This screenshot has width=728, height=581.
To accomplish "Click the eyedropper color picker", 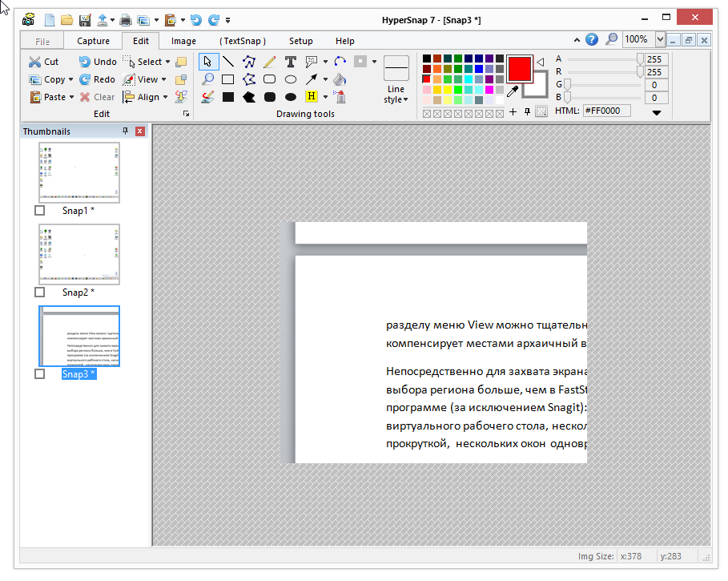I will point(513,91).
